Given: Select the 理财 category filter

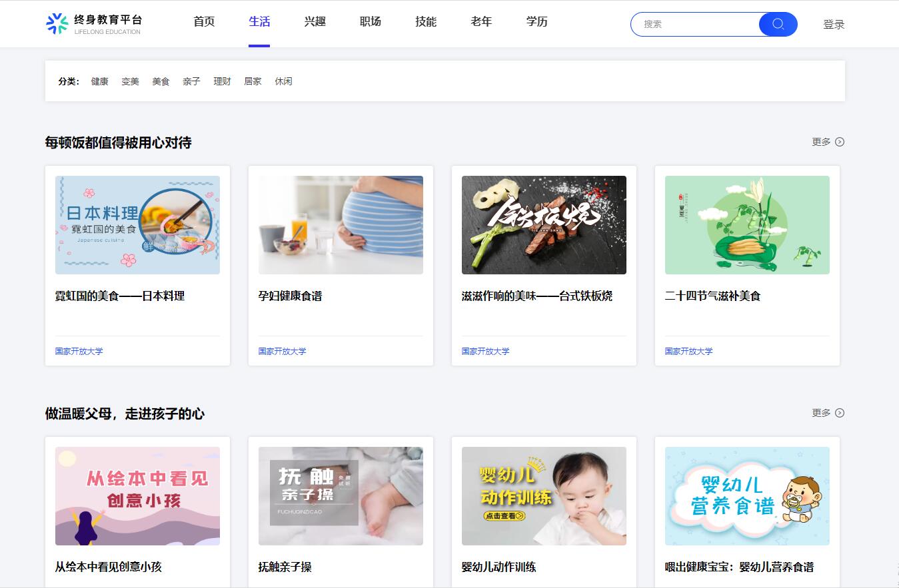Looking at the screenshot, I should tap(222, 81).
